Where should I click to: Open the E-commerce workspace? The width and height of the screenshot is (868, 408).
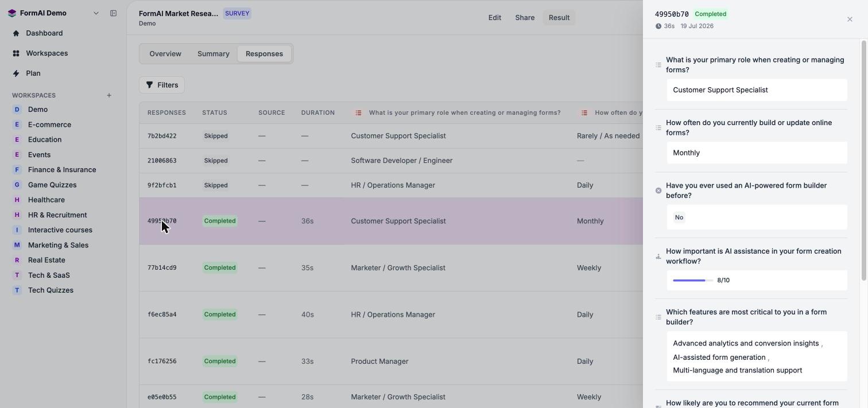coord(49,125)
